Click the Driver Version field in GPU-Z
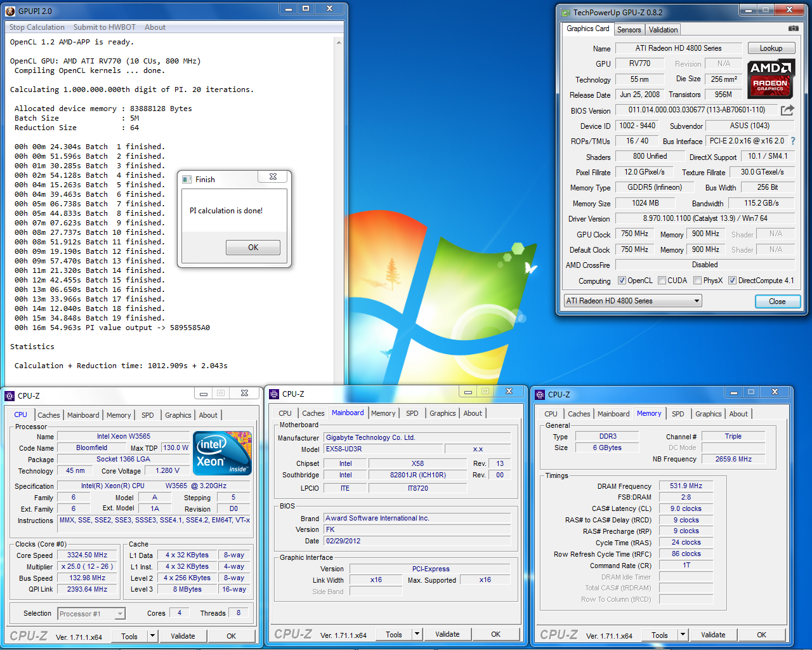The height and width of the screenshot is (650, 812). (x=705, y=218)
